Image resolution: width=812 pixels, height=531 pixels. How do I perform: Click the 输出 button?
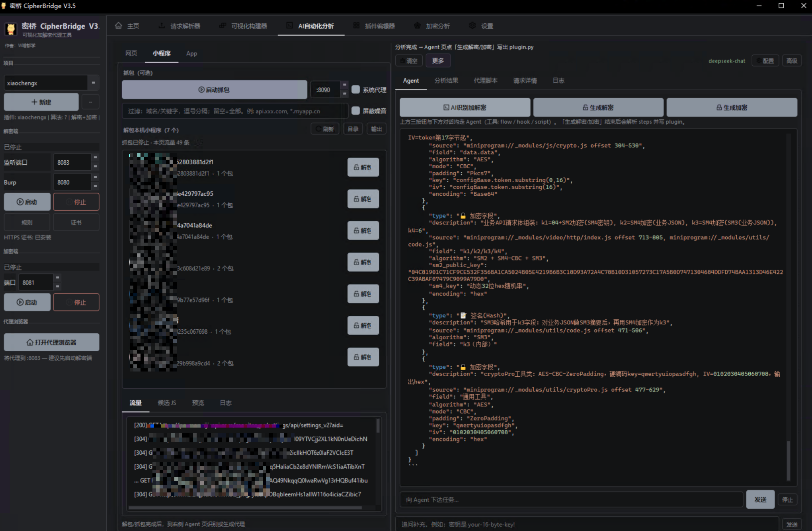pyautogui.click(x=376, y=129)
